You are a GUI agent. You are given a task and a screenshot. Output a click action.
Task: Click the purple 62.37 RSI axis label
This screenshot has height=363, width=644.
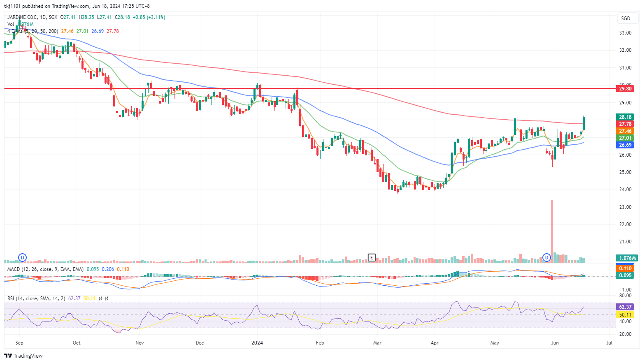[625, 307]
